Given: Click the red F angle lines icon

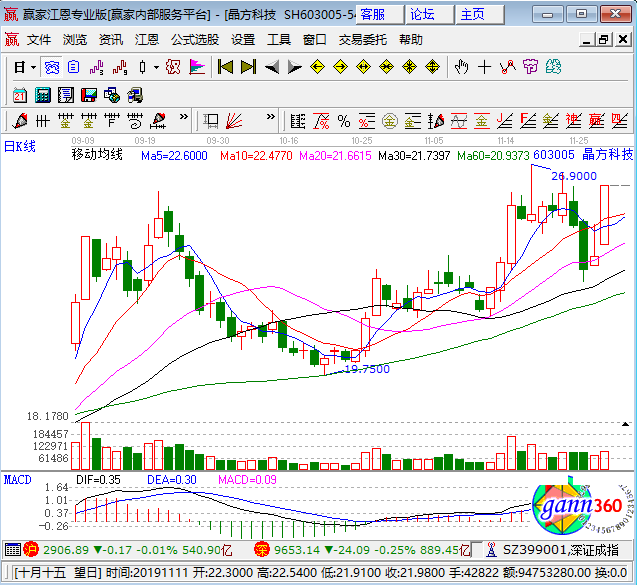Looking at the screenshot, I should tap(528, 121).
